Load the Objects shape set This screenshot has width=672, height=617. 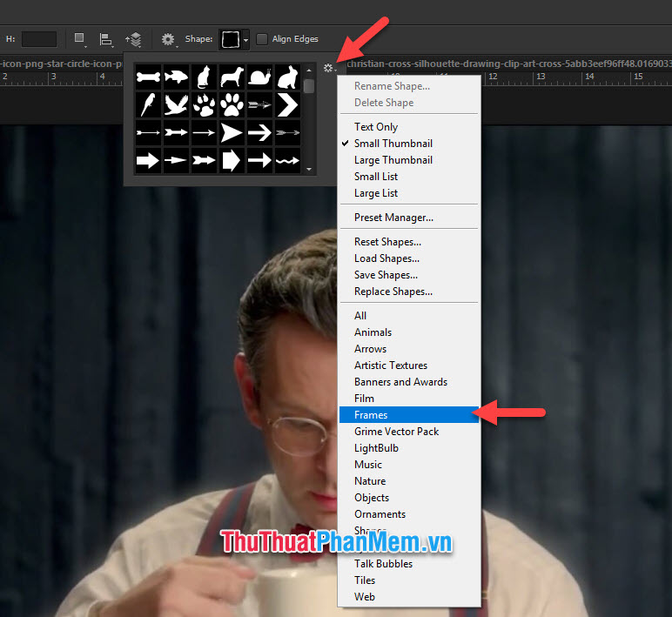pos(409,498)
